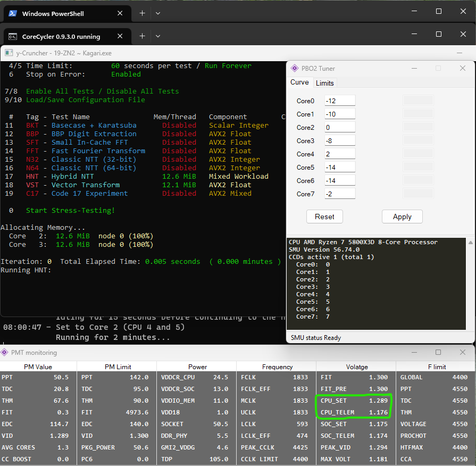Close the CoreCycler 0.9.3.0 running tab
Viewport: 476px width, 466px height.
[x=120, y=36]
